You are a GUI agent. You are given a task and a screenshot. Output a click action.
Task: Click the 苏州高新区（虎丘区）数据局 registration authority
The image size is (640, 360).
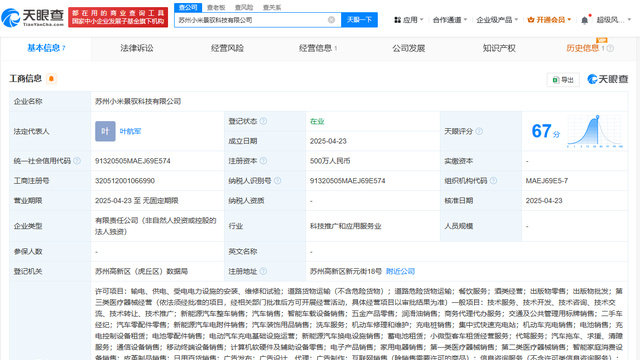click(141, 271)
